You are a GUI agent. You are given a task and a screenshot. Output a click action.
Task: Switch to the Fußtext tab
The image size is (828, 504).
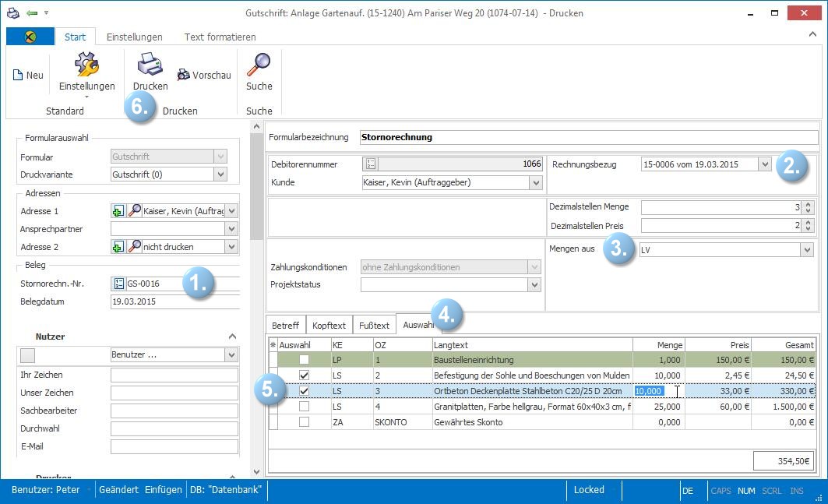coord(374,326)
